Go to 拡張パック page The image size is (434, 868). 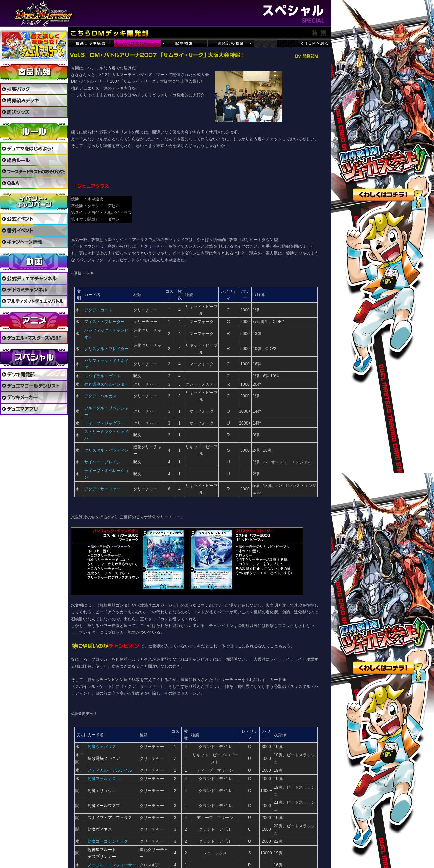34,89
